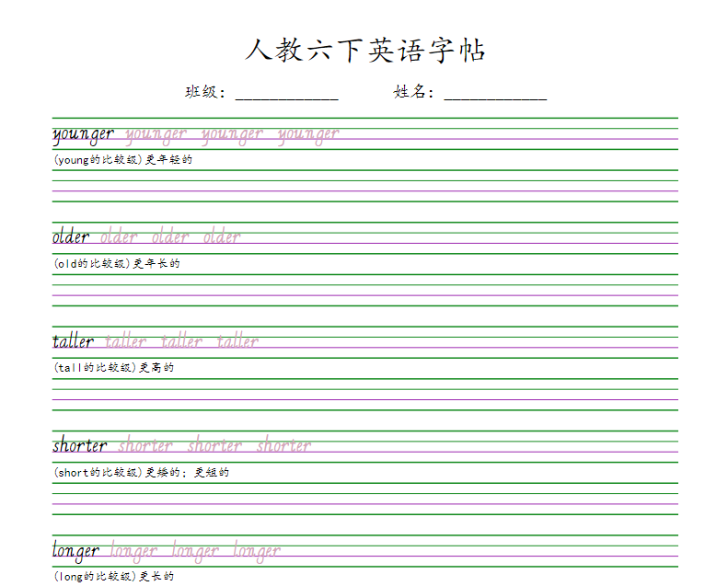Click the black model word "younger"

[84, 134]
